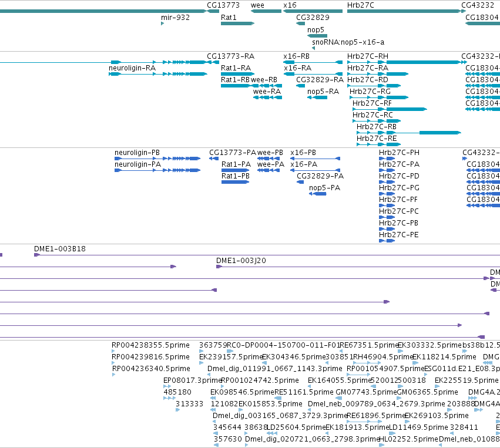Select the CG13773 gene label
This screenshot has width=500, height=448.
coord(223,5)
